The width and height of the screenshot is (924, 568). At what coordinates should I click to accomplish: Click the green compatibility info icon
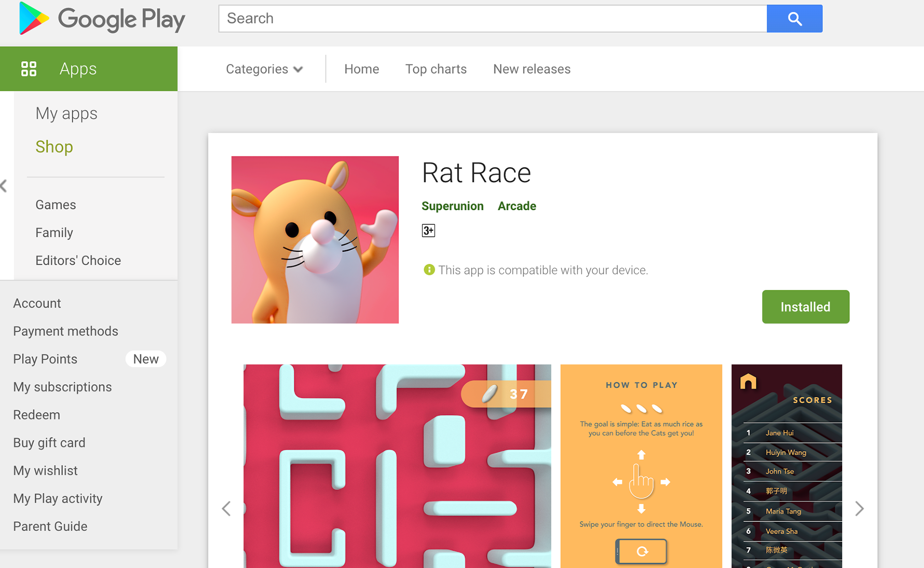coord(429,270)
